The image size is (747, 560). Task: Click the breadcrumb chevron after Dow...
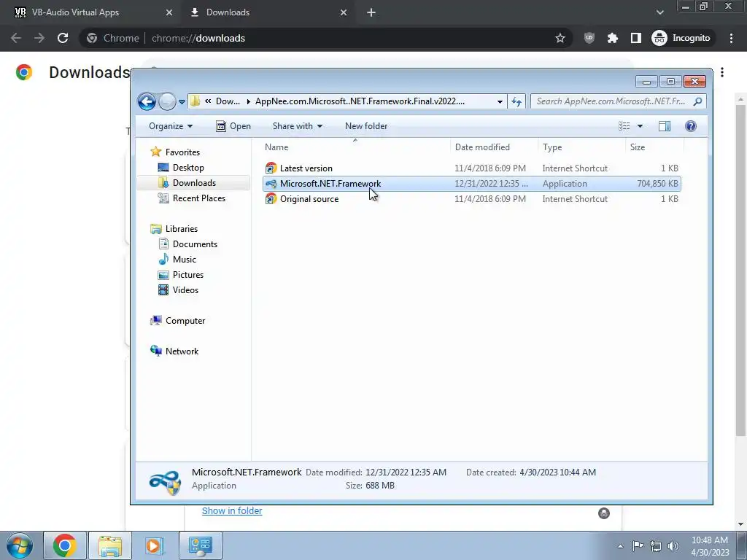pos(248,101)
